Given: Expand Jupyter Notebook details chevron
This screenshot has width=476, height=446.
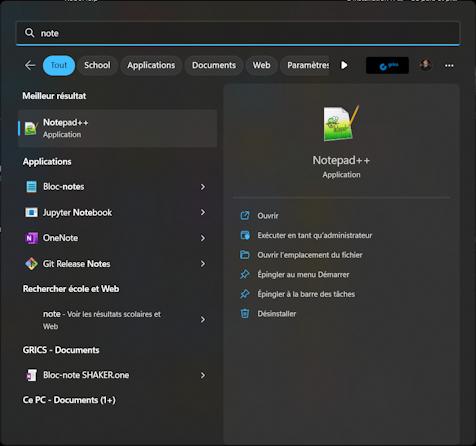Looking at the screenshot, I should tap(203, 212).
